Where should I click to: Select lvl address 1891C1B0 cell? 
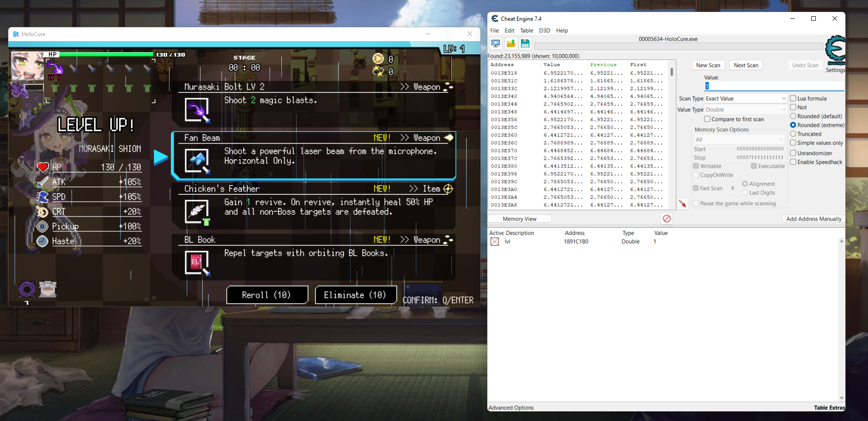pos(576,241)
